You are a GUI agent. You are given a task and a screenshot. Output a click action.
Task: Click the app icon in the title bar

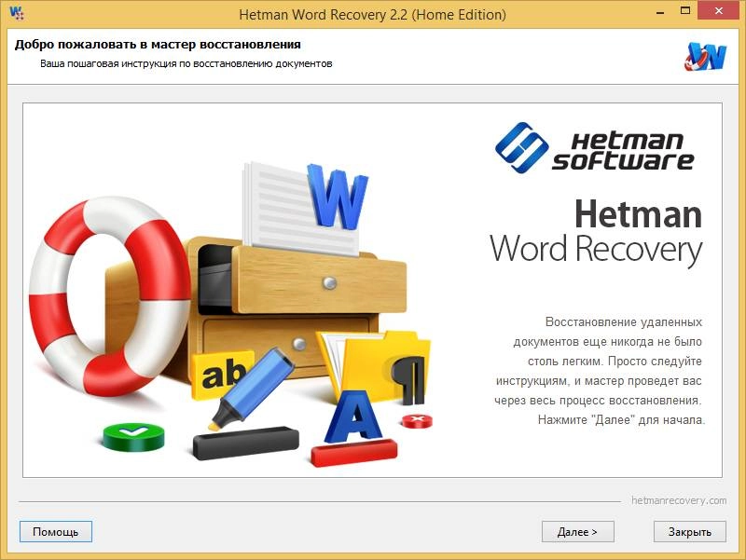17,13
